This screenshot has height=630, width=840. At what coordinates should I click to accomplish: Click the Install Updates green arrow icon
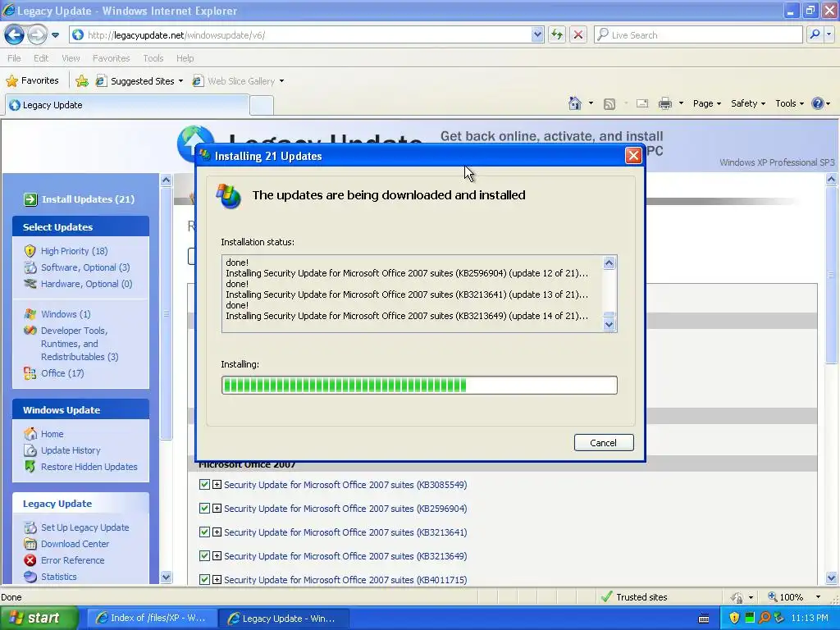30,199
